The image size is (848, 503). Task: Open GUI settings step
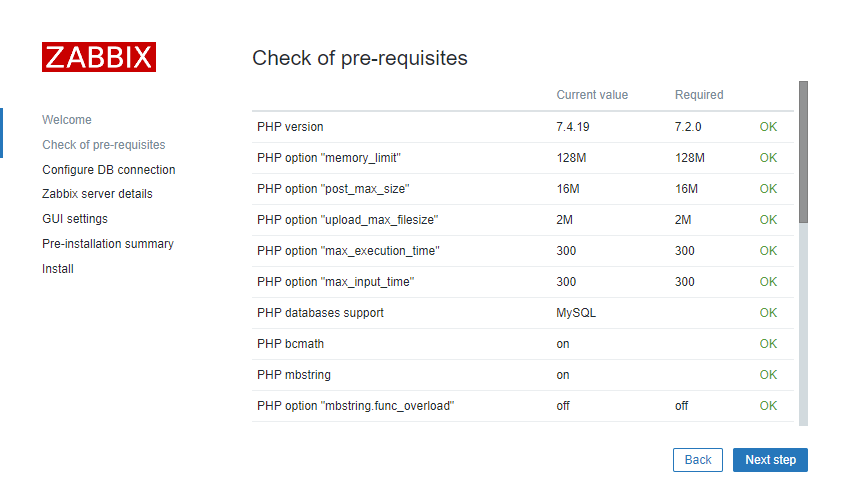click(x=75, y=219)
